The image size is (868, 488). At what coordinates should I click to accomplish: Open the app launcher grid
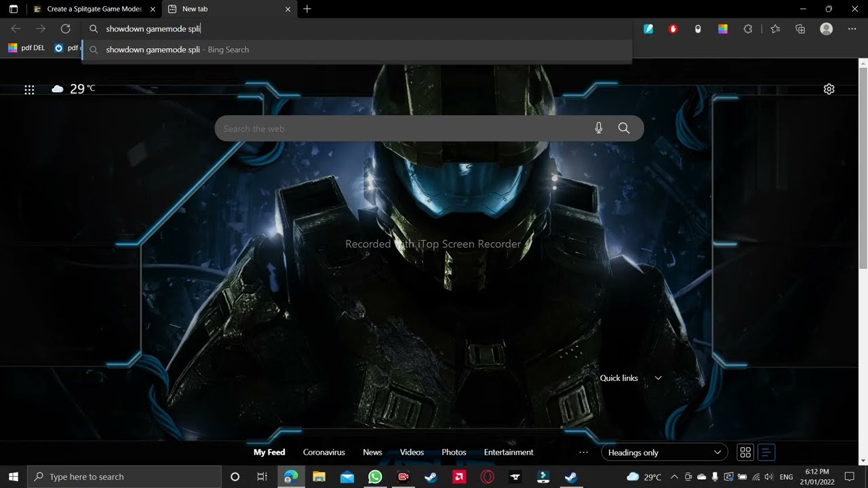click(x=29, y=89)
